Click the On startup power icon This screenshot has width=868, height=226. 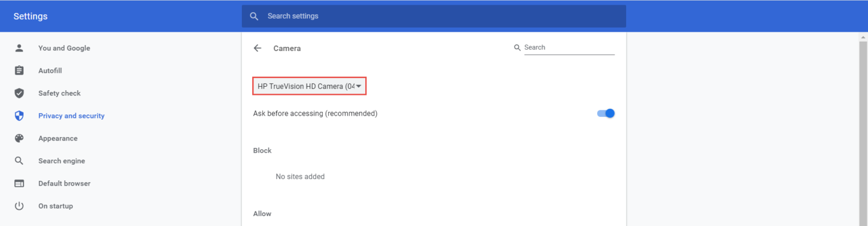point(19,206)
